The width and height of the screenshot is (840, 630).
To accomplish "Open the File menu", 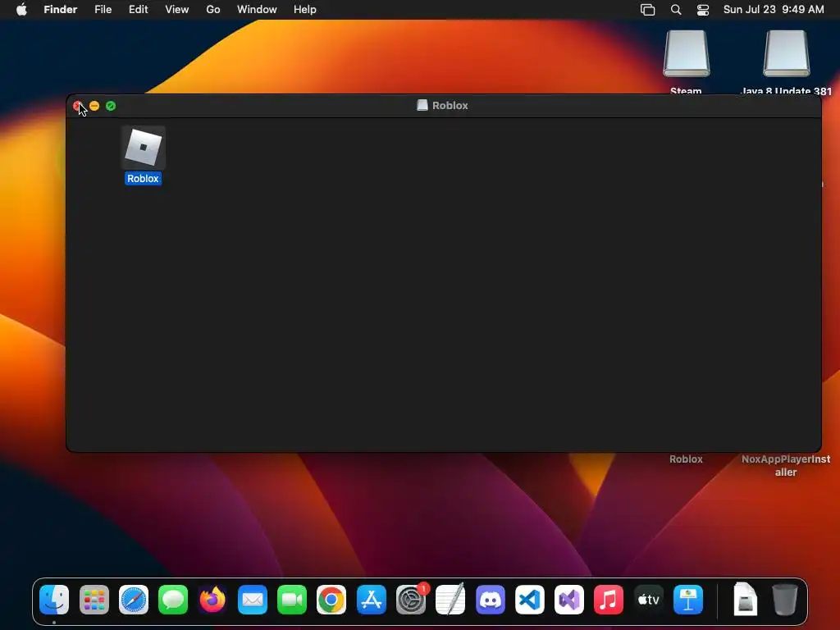I will pos(103,10).
